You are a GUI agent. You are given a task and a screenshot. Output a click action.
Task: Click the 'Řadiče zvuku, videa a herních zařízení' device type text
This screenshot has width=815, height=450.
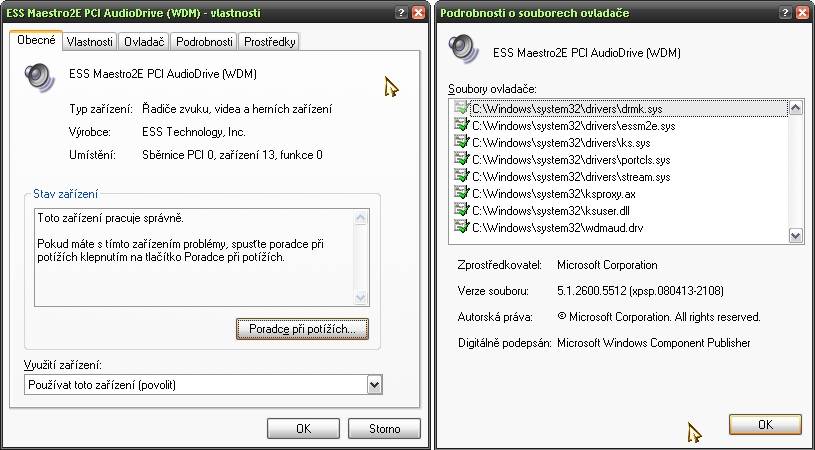click(237, 109)
